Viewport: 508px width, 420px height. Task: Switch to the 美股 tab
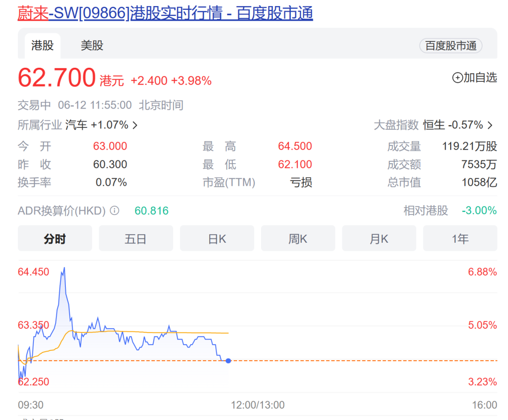click(x=92, y=46)
